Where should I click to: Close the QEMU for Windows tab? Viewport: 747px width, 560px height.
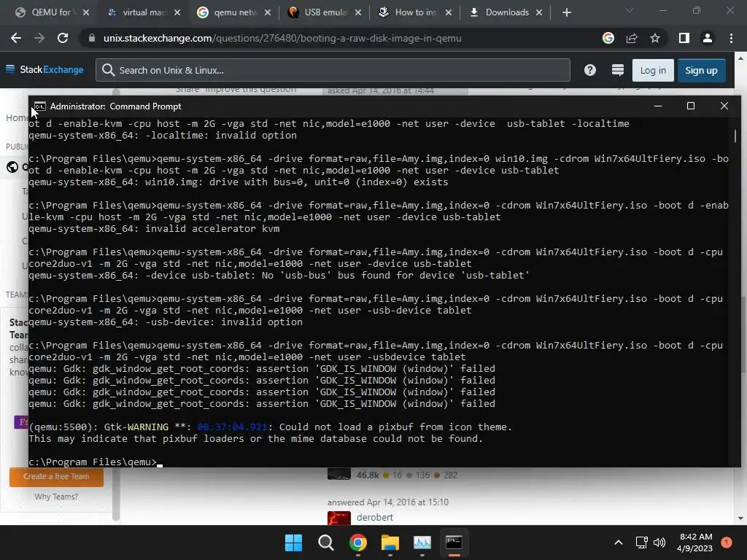tap(86, 12)
